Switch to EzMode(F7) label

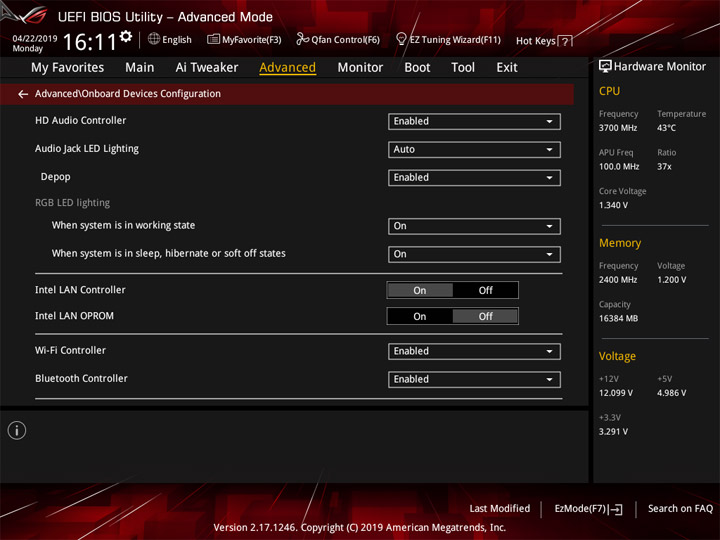pos(580,508)
